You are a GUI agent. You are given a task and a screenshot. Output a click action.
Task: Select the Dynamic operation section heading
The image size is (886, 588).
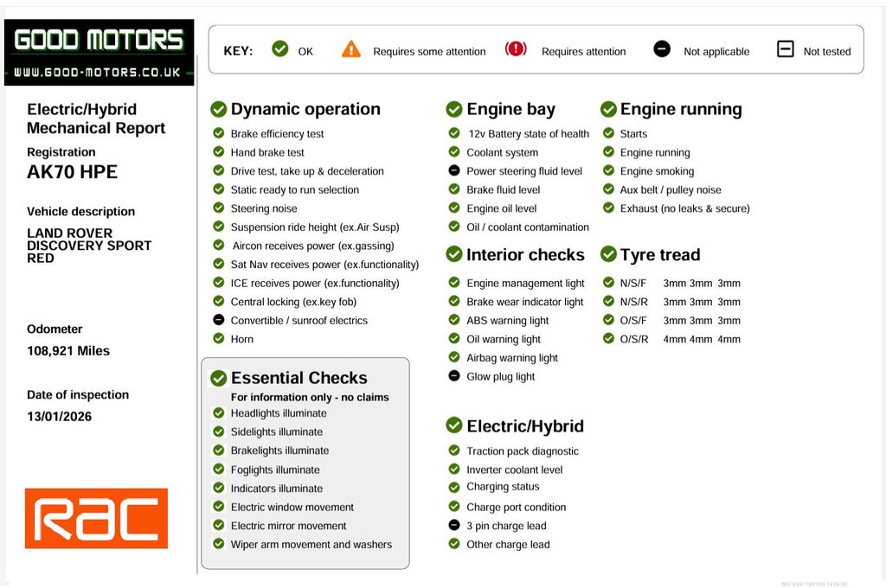point(305,109)
